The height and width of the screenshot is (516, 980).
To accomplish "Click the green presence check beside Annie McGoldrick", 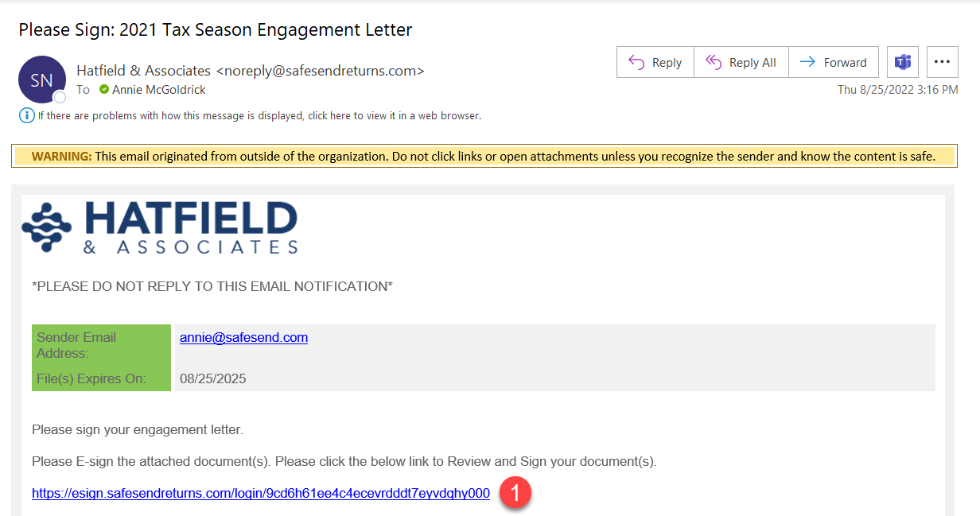I will point(104,90).
